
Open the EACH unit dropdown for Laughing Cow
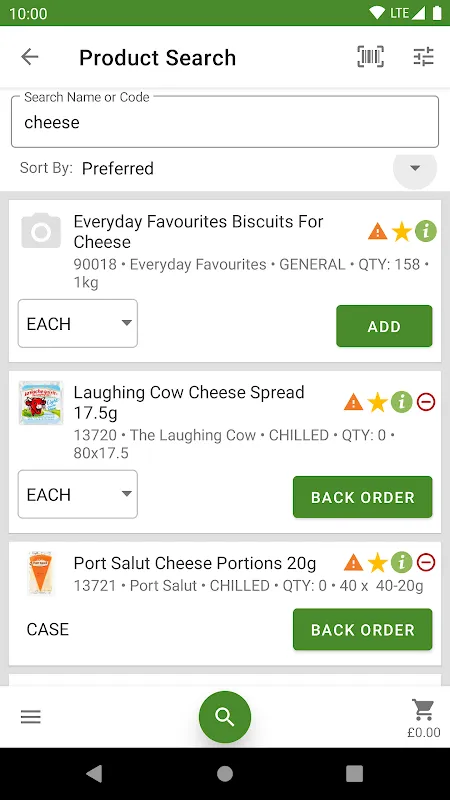pyautogui.click(x=78, y=494)
